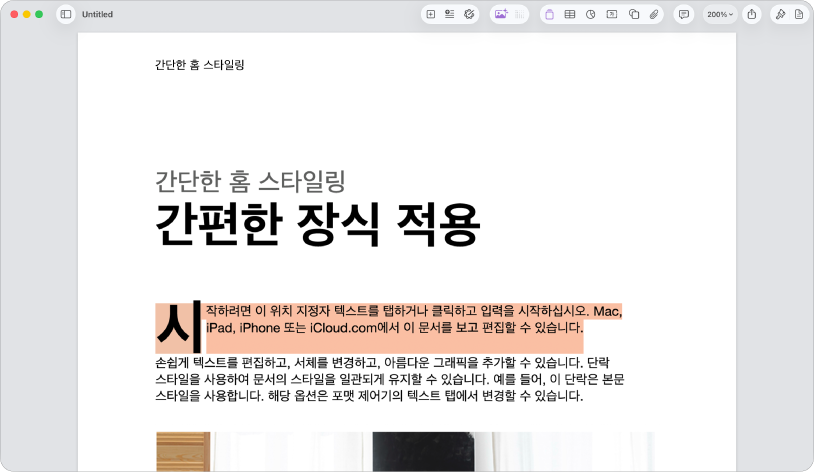Toggle the sidebar view button

(66, 15)
